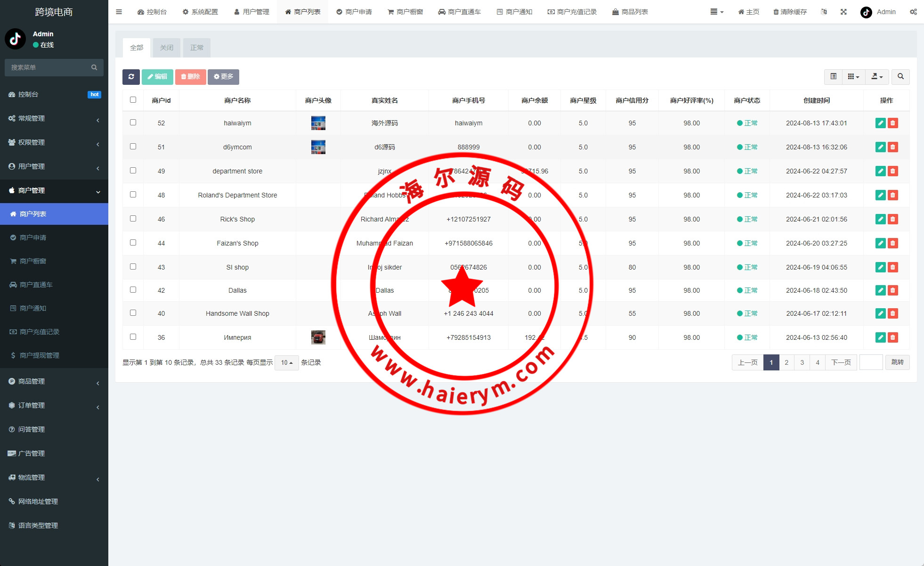Screen dimensions: 924x566
Task: Toggle the table card view icon
Action: pos(833,77)
